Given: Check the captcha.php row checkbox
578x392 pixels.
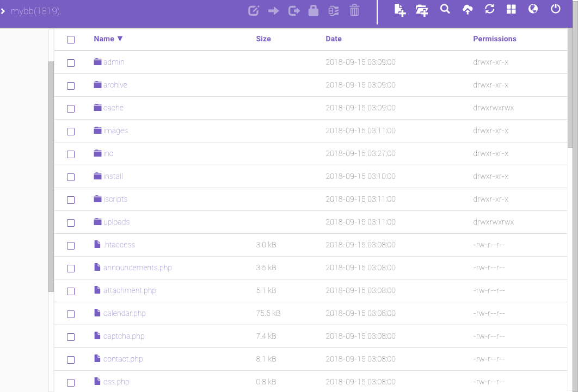Looking at the screenshot, I should (x=71, y=337).
